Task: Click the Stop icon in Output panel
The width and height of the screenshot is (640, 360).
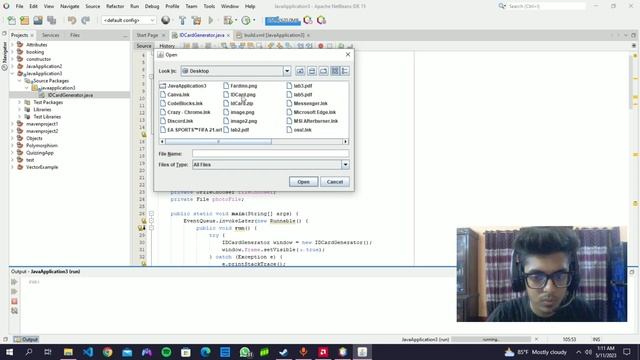Action: pyautogui.click(x=14, y=301)
